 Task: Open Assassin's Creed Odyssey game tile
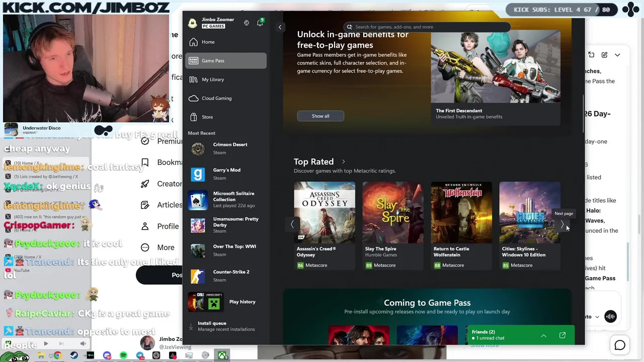tap(325, 226)
